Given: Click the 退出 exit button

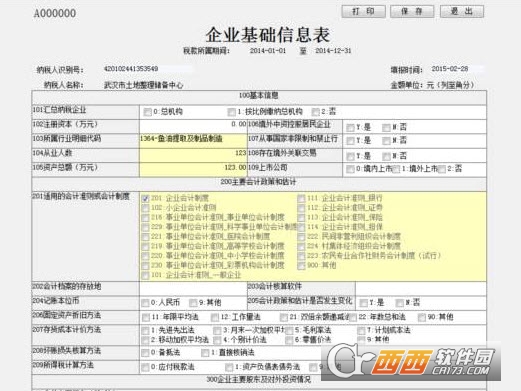Looking at the screenshot, I should pyautogui.click(x=462, y=12).
